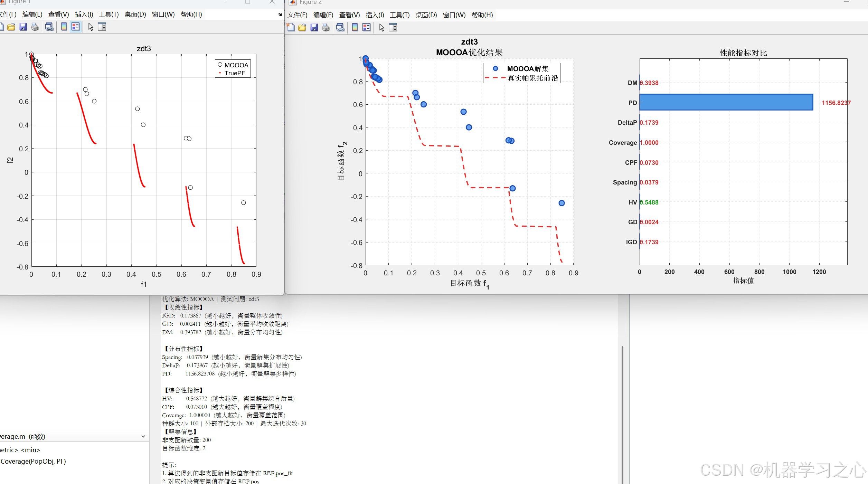The image size is (868, 484).
Task: Click Save icon in Figure 2 toolbar
Action: pyautogui.click(x=314, y=28)
